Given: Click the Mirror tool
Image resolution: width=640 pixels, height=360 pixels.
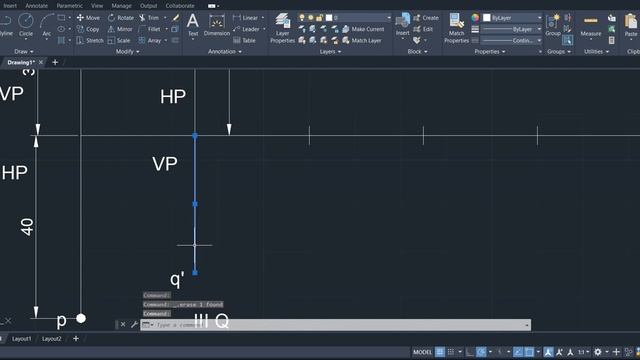Looking at the screenshot, I should (x=120, y=29).
